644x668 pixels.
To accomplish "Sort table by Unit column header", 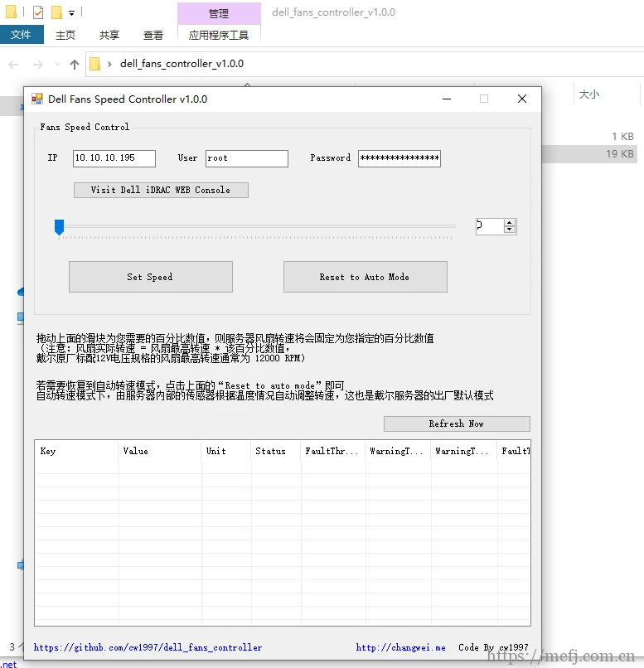I will 226,451.
